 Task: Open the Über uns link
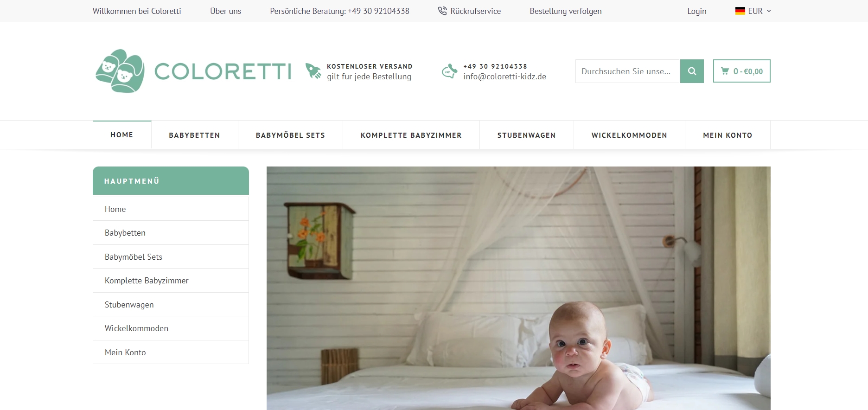(225, 11)
